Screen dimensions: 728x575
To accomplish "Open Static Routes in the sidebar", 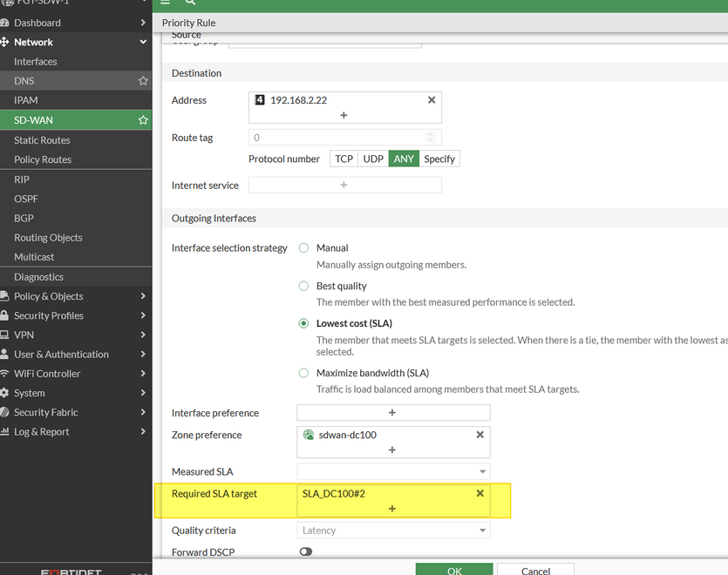I will [42, 140].
